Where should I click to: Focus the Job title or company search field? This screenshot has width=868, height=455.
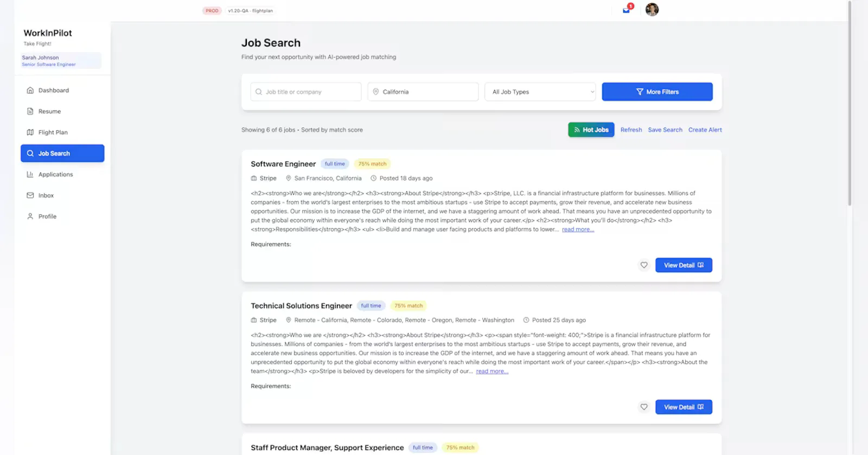306,92
